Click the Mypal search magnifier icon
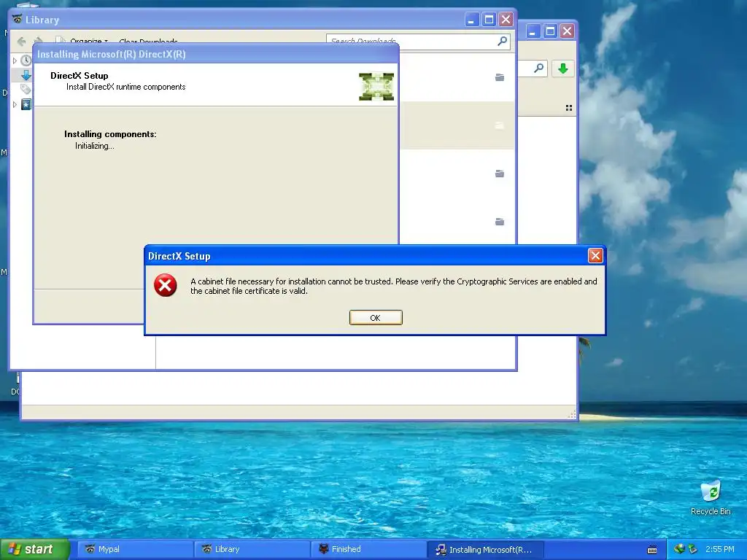The image size is (747, 560). pos(538,69)
